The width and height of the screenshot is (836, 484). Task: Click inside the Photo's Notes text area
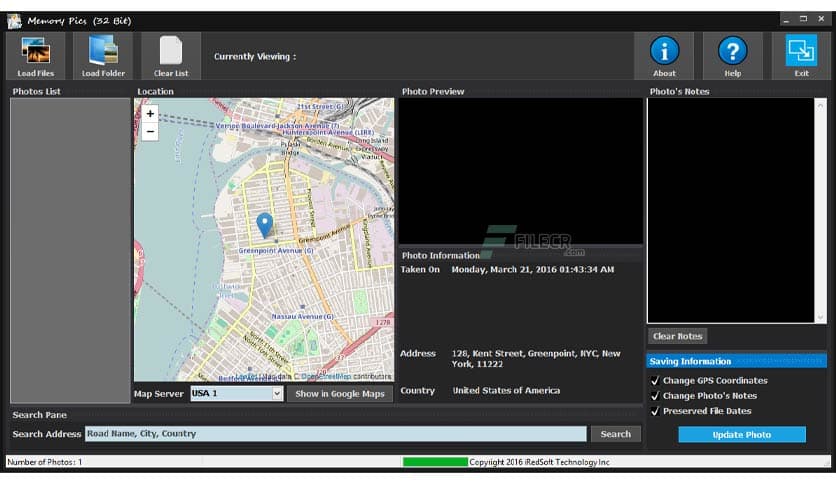point(730,211)
